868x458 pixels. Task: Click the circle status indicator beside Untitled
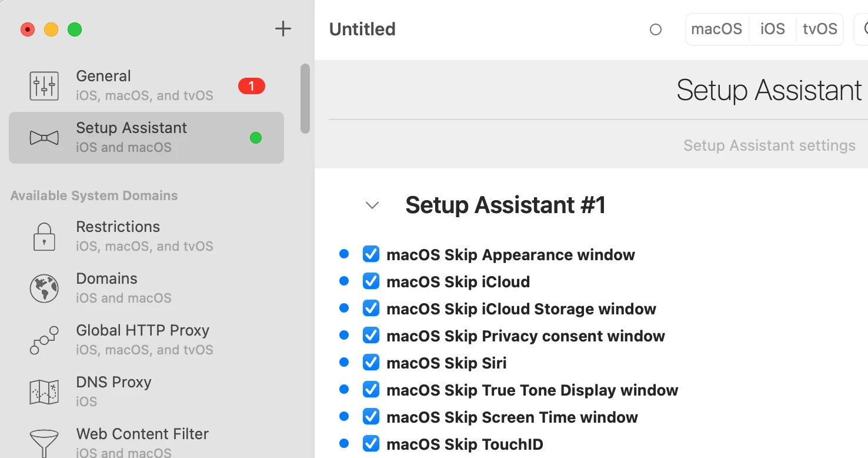(x=656, y=29)
